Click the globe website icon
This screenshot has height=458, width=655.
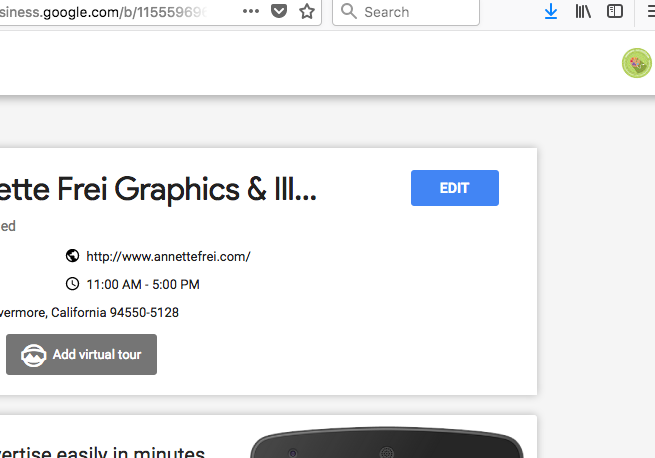click(72, 256)
